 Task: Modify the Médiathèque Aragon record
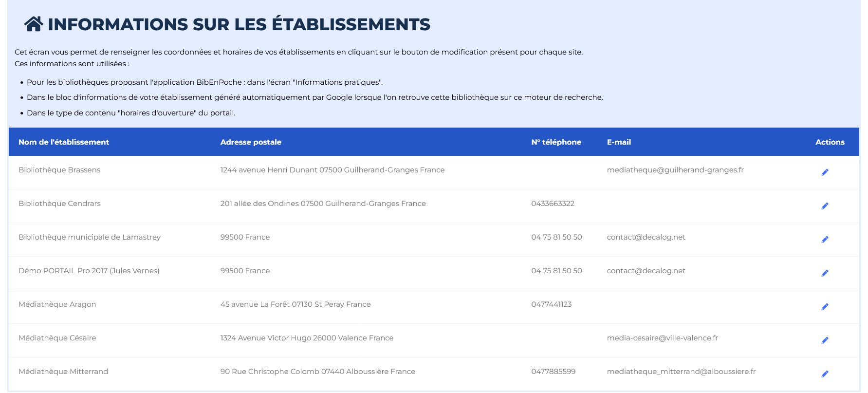(x=825, y=307)
